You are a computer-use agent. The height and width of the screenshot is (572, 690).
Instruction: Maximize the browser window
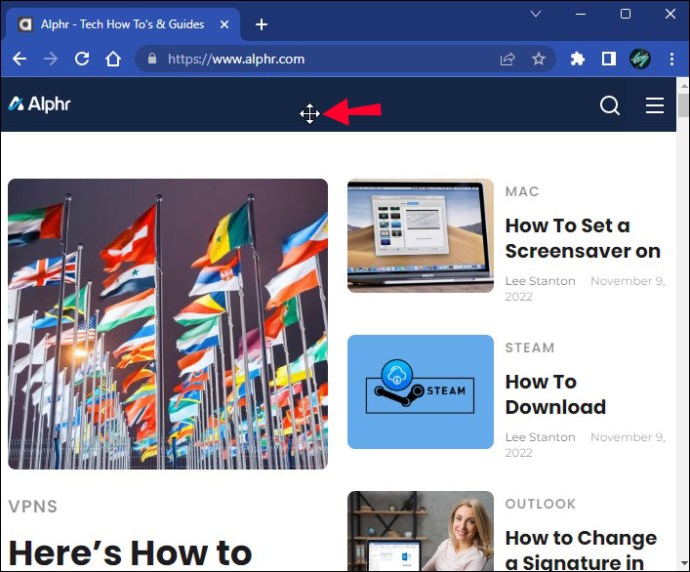pyautogui.click(x=625, y=14)
